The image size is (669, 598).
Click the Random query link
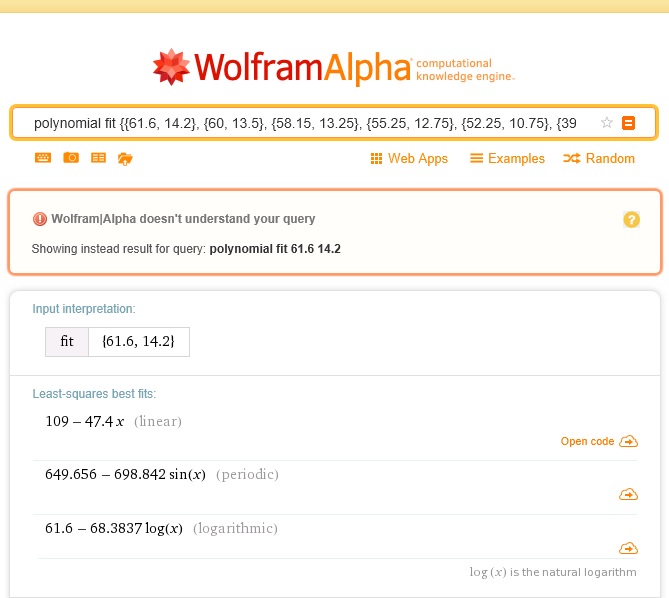598,159
